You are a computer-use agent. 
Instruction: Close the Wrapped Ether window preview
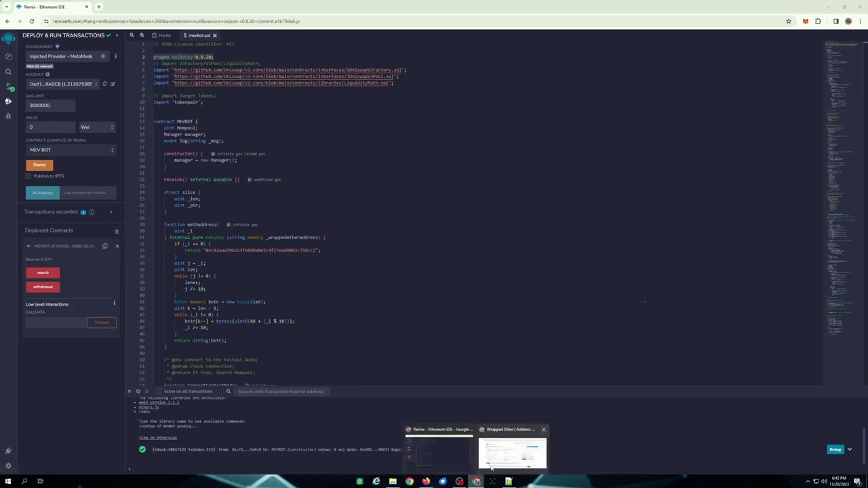(x=543, y=429)
